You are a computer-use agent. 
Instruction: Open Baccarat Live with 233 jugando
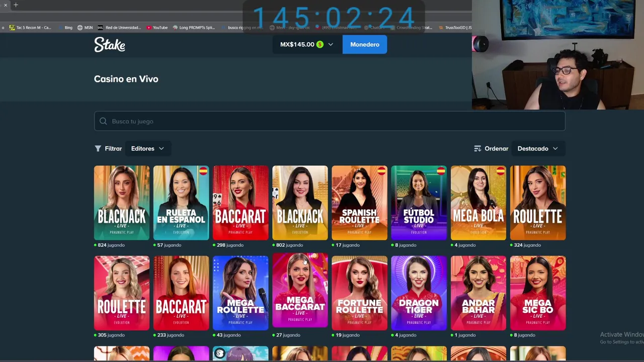coord(181,293)
